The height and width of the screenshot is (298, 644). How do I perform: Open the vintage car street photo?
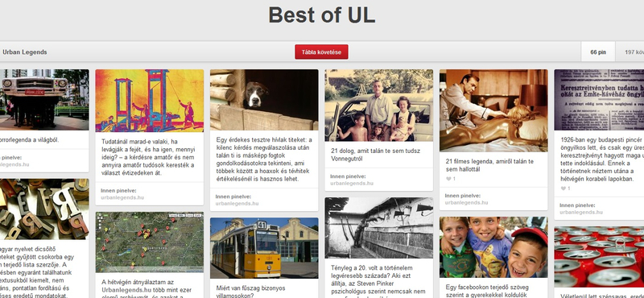[x=44, y=100]
